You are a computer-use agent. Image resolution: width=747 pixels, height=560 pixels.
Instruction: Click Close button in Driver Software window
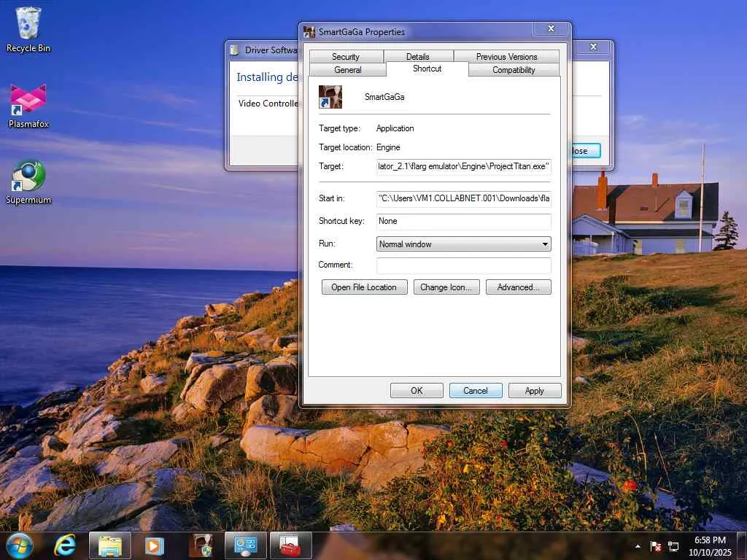(x=585, y=151)
